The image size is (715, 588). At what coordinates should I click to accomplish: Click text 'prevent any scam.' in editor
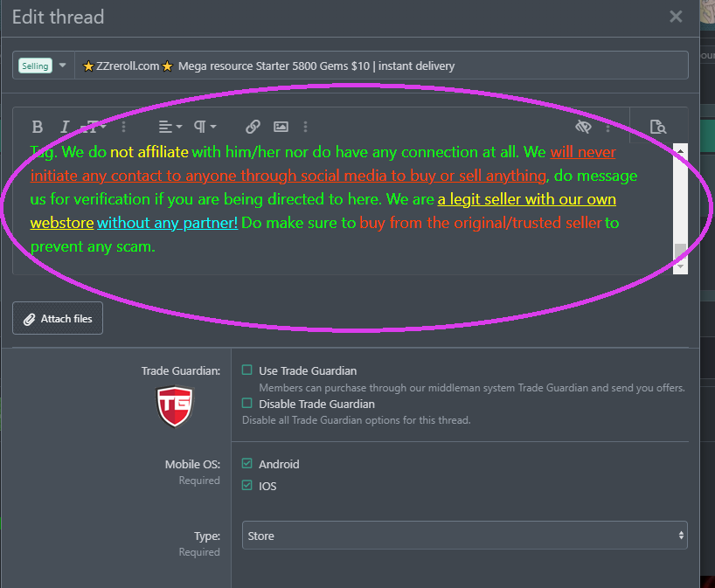(93, 246)
